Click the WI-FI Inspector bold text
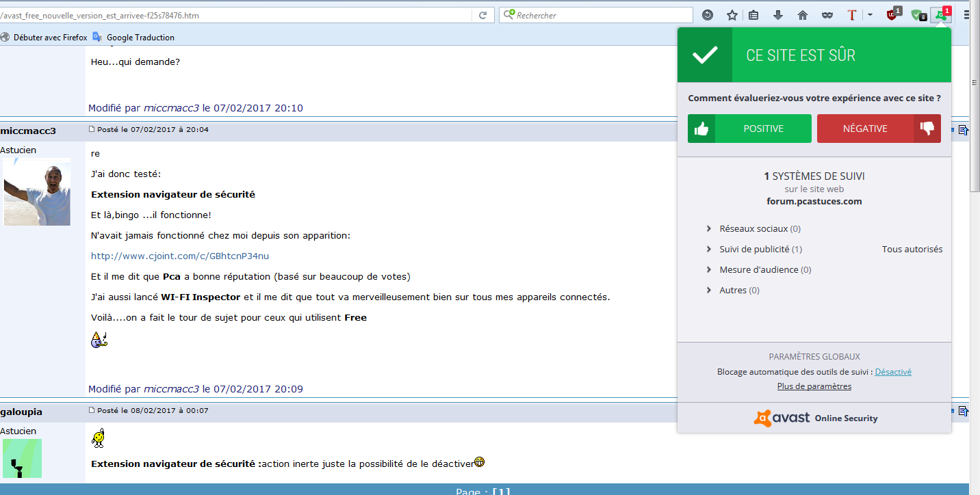The width and height of the screenshot is (980, 495). (201, 297)
